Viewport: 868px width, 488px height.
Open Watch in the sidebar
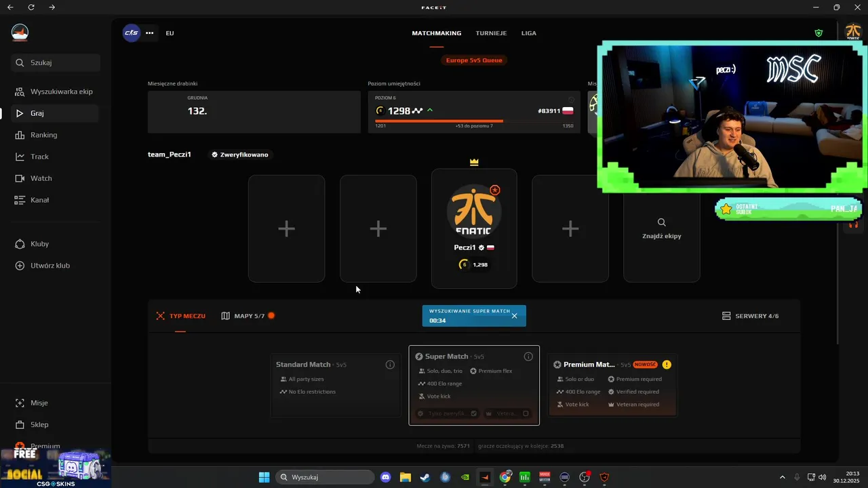point(54,178)
